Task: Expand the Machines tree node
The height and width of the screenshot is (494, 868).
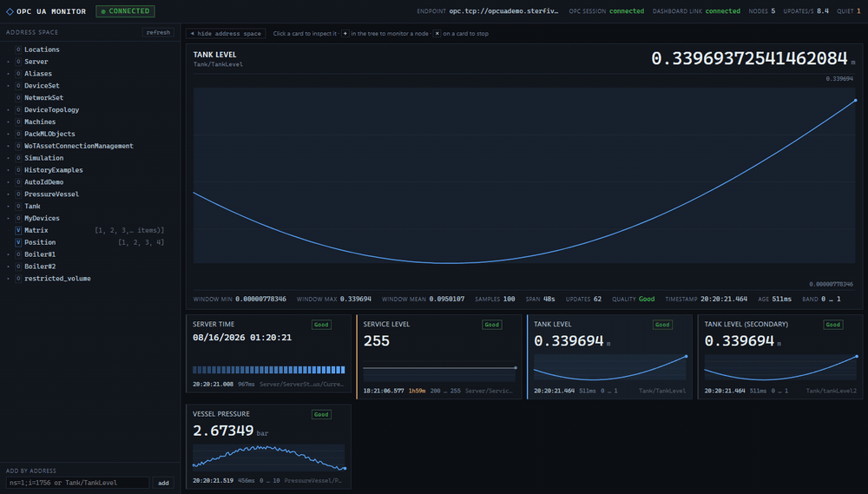Action: coord(9,122)
